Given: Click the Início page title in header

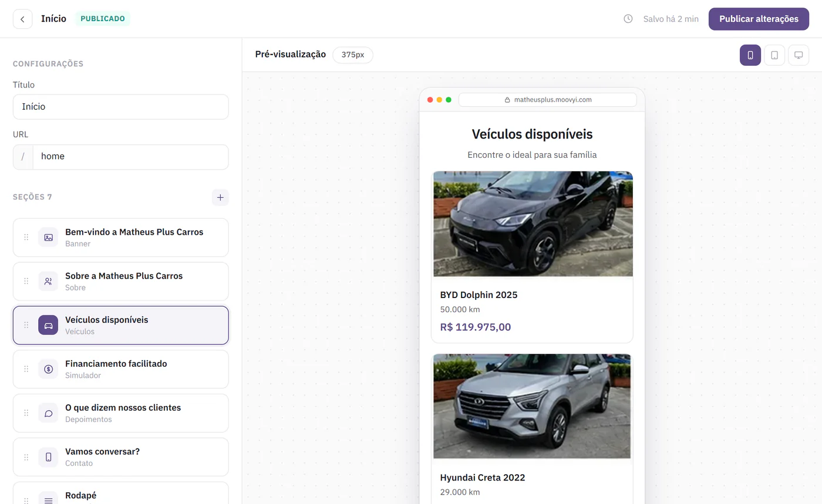Looking at the screenshot, I should click(53, 19).
